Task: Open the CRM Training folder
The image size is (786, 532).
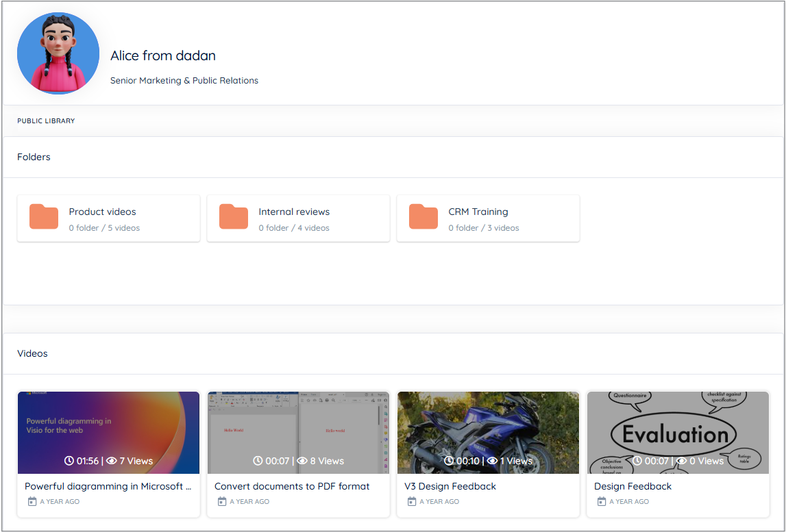Action: 478,212
